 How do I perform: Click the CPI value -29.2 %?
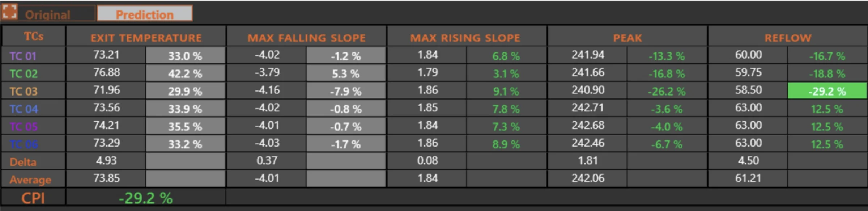coord(146,198)
